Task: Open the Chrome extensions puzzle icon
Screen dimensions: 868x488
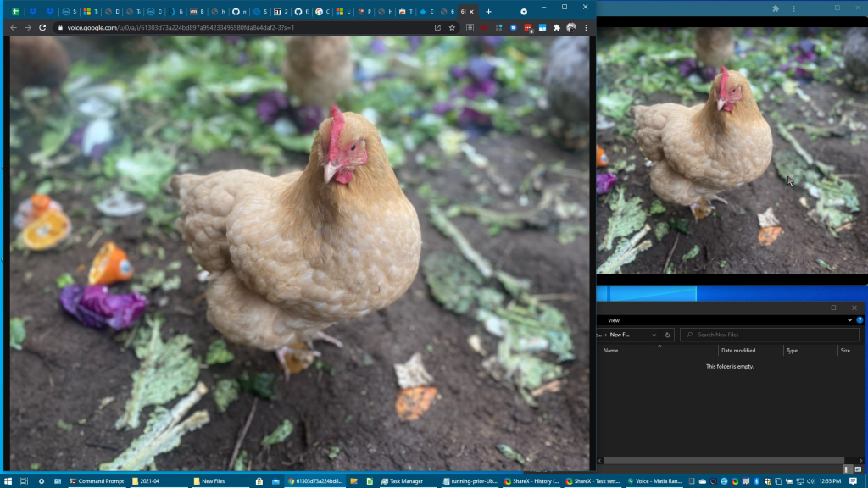Action: [557, 27]
